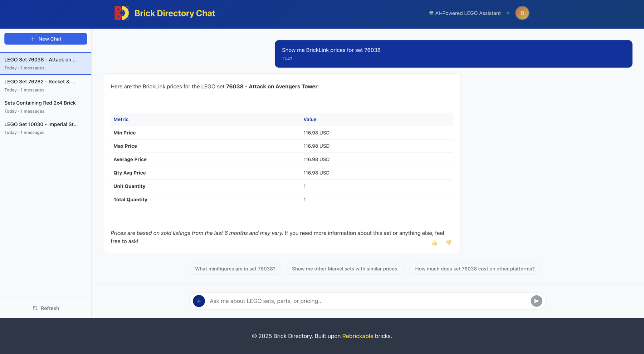The image size is (644, 354).
Task: Open the Rebrickable link in the footer
Action: tap(357, 336)
